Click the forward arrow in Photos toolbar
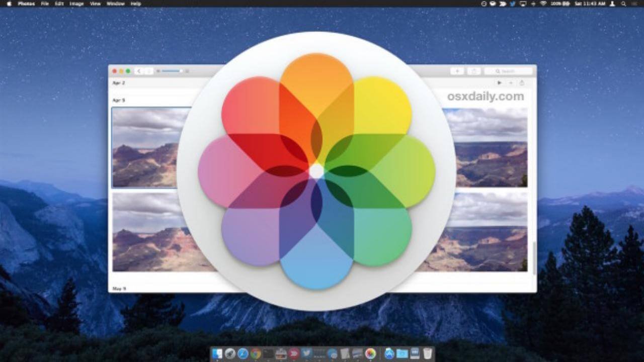The image size is (644, 362). [149, 71]
